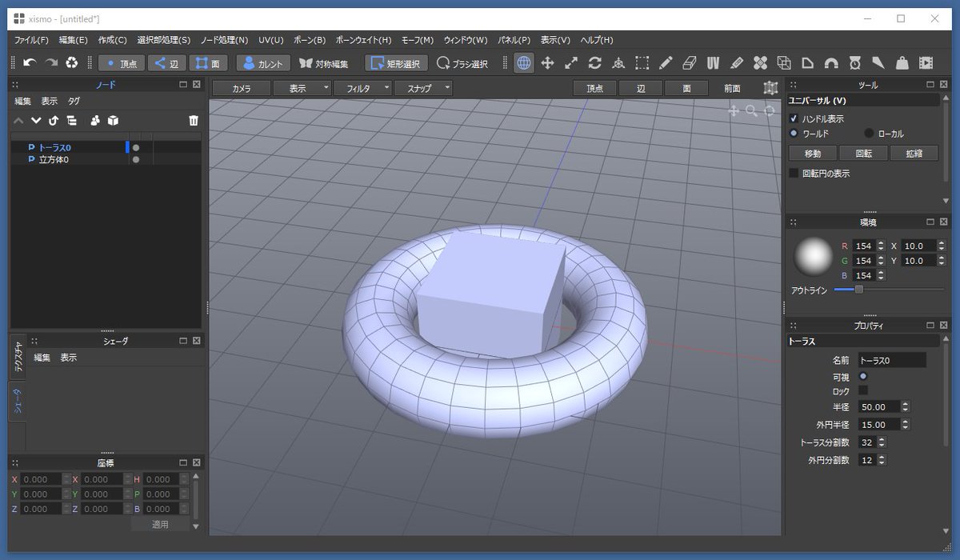The height and width of the screenshot is (560, 960).
Task: Click the cube icon in the Node panel toolbar
Action: coord(113,121)
